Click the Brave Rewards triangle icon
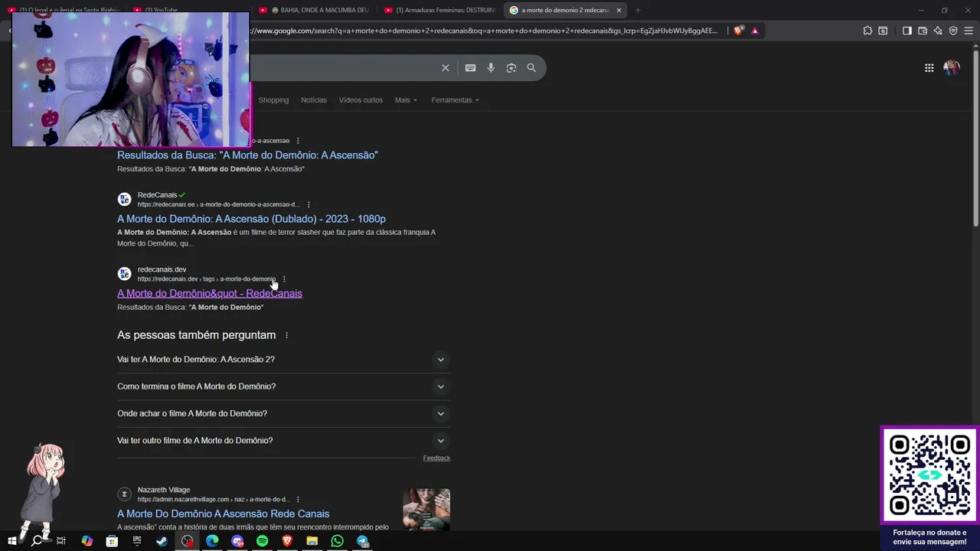 click(755, 31)
